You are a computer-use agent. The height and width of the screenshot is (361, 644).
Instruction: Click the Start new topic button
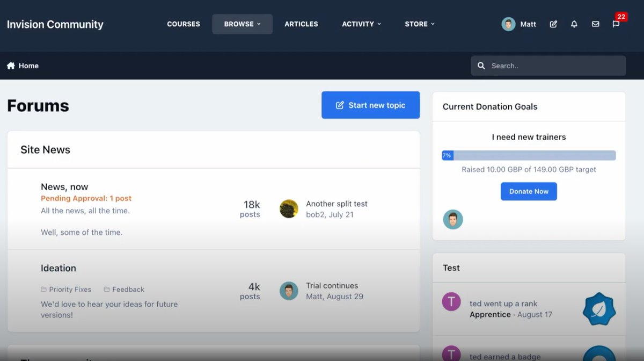point(371,105)
